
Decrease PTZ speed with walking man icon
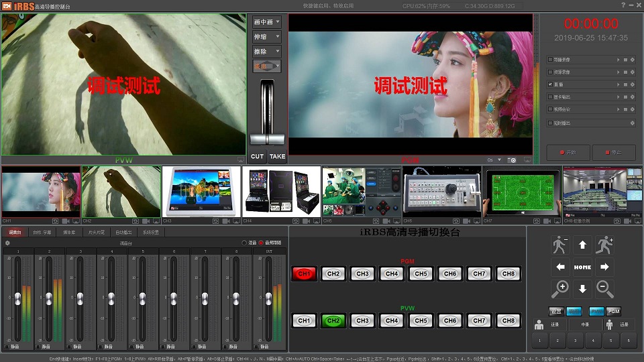coord(561,245)
